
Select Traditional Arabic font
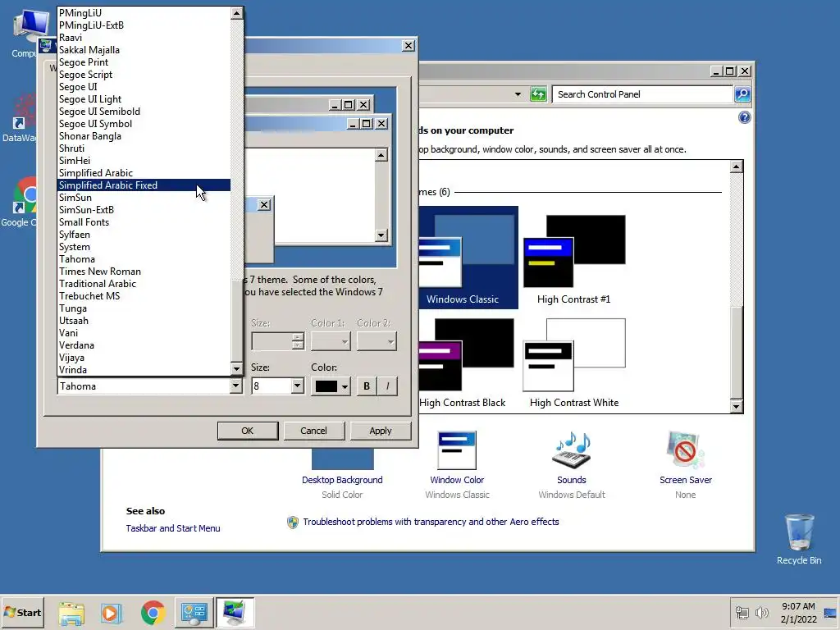[x=144, y=284]
